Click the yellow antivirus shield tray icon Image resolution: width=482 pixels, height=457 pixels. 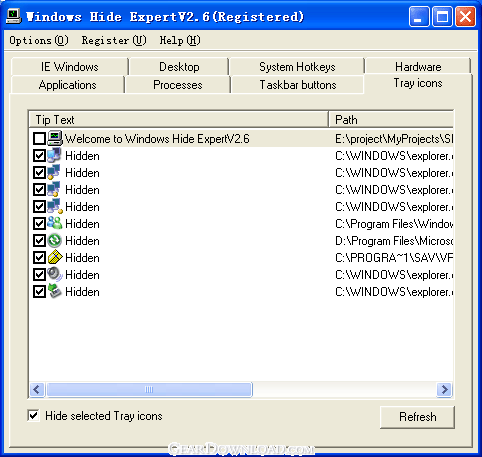pos(55,257)
